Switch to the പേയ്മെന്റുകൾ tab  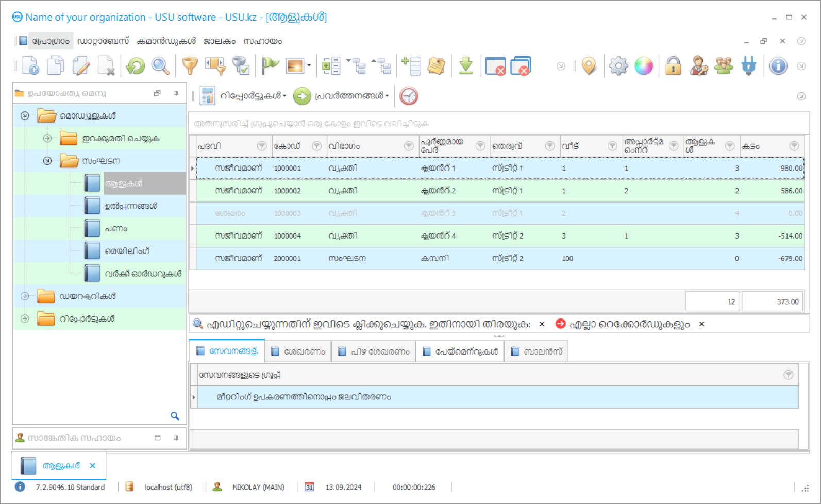point(460,351)
